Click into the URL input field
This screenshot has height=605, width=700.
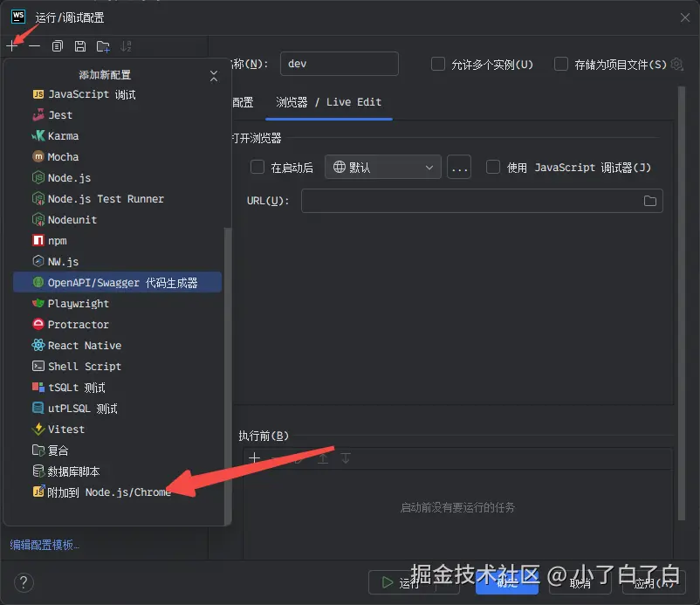pyautogui.click(x=482, y=201)
